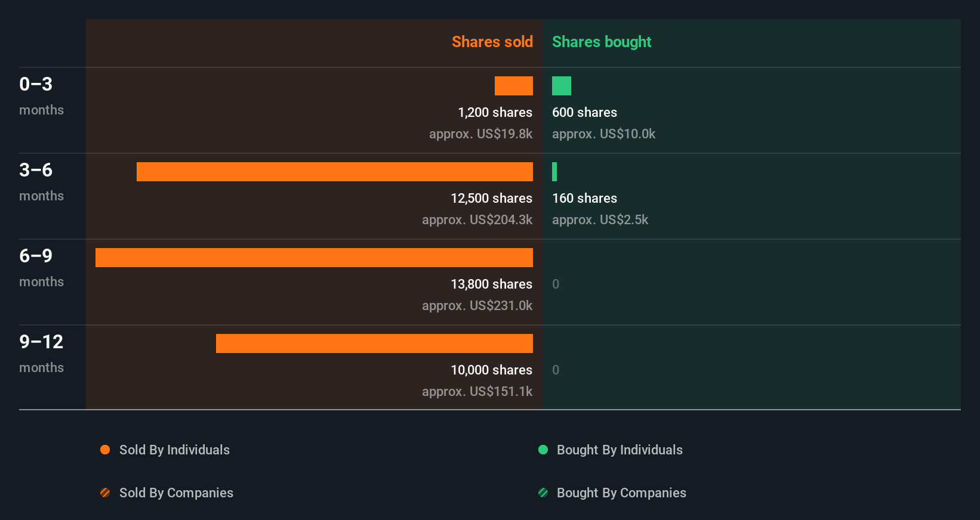Screen dimensions: 980x520
Task: Click the 3–6 months green bought bar
Action: [x=554, y=172]
